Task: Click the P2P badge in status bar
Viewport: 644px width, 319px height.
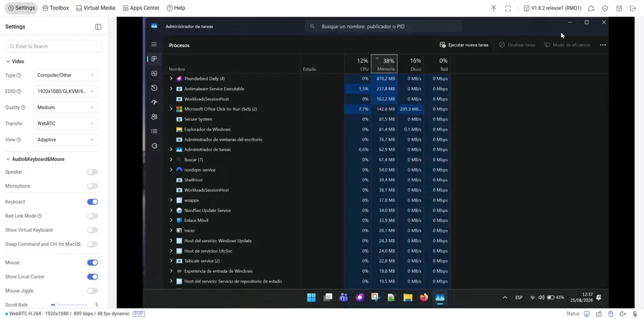Action: pos(138,314)
